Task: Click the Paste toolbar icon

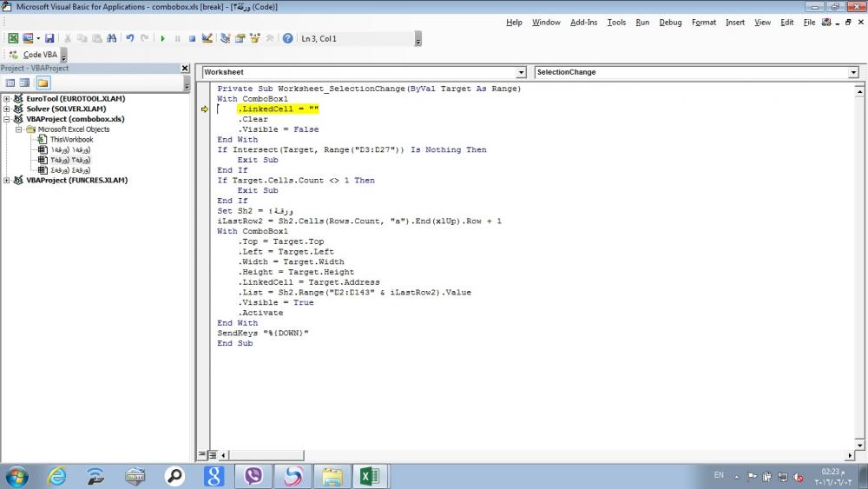Action: click(97, 38)
